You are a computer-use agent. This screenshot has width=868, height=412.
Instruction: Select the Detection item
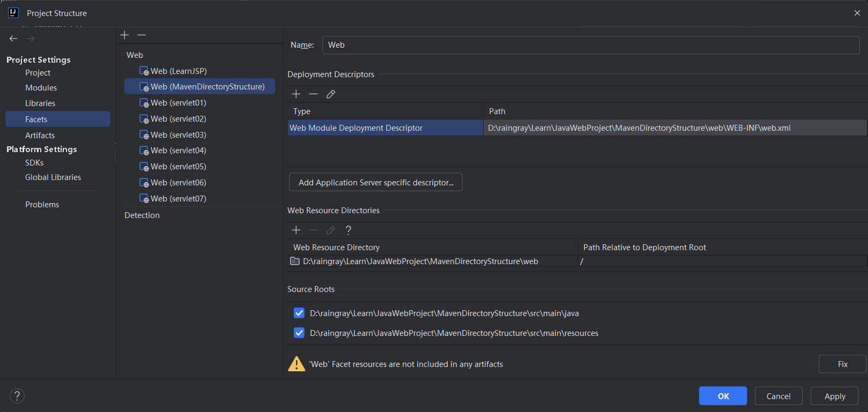coord(142,215)
